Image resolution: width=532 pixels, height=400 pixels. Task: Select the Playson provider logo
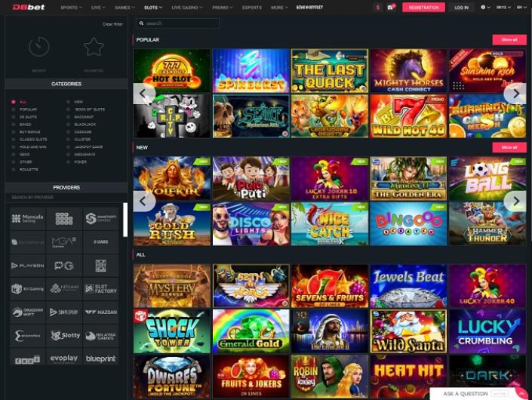[27, 266]
